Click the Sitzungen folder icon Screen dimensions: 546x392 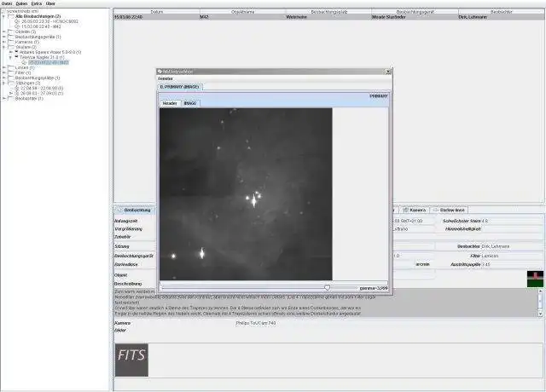point(11,84)
